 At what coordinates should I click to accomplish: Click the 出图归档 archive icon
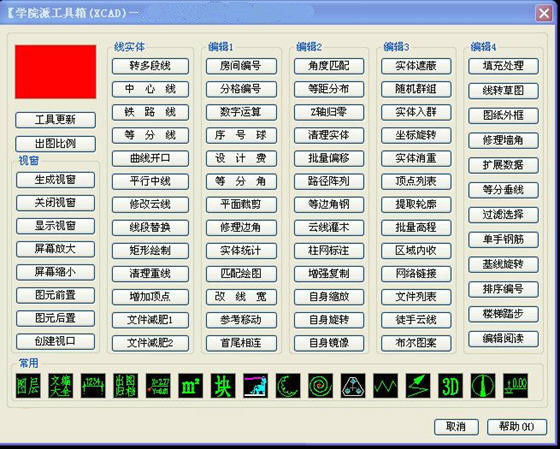[x=126, y=386]
